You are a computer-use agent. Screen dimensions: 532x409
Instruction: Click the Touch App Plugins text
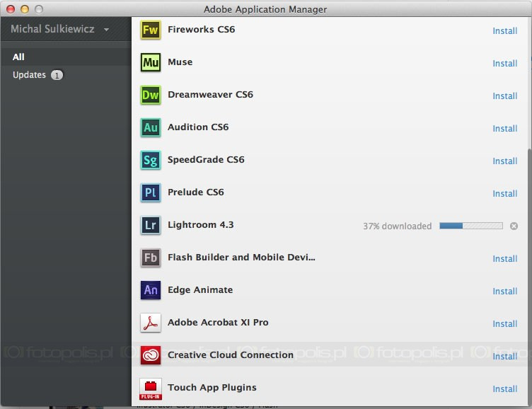point(212,388)
